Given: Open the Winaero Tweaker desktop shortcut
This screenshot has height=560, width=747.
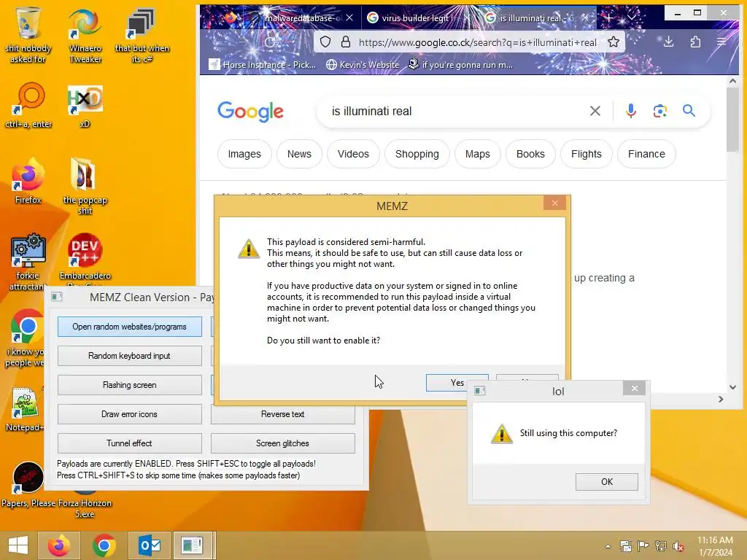Looking at the screenshot, I should point(85,34).
